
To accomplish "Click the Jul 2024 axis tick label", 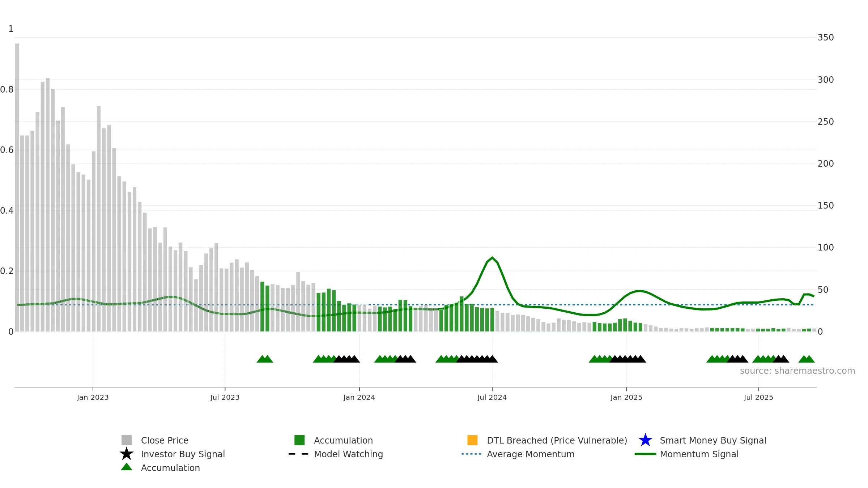I will pos(492,397).
